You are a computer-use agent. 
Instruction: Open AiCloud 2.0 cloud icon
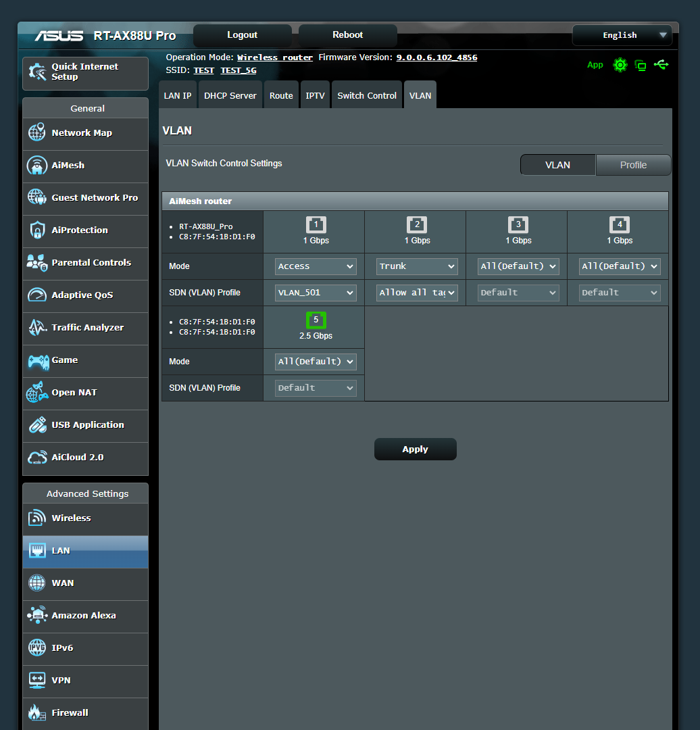(37, 458)
